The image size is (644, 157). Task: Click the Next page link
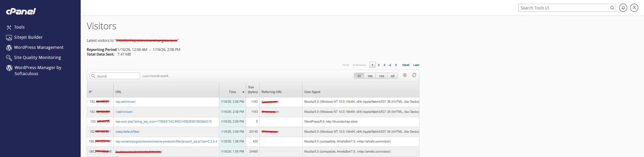(406, 65)
